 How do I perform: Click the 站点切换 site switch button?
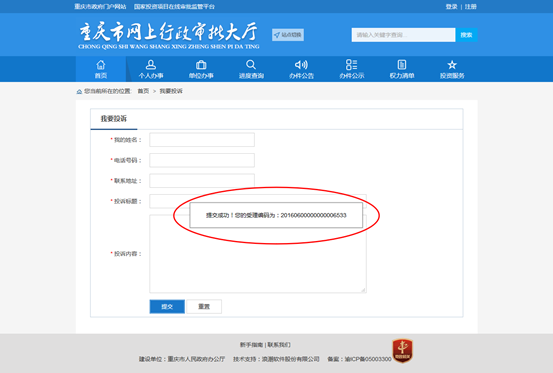pyautogui.click(x=288, y=35)
